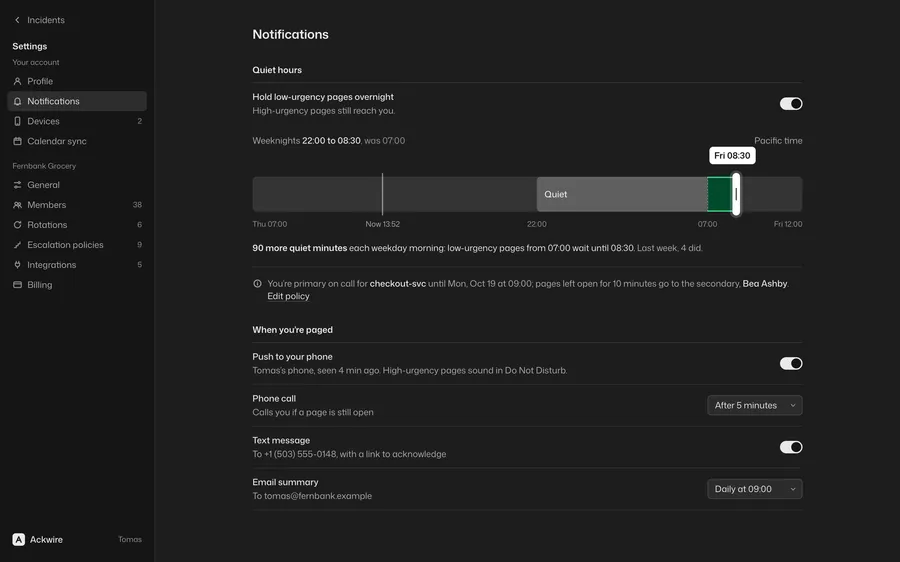Open Calendar sync settings
Image resolution: width=900 pixels, height=562 pixels.
tap(77, 141)
